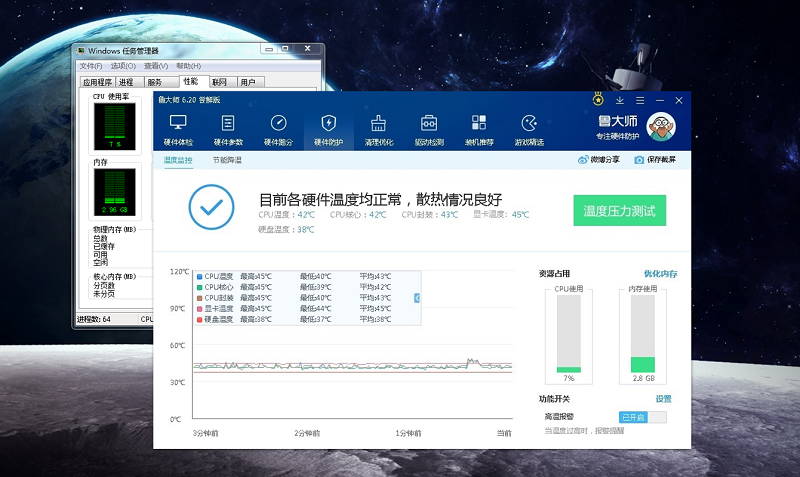Click the CPU 使用率 green gauge in Task Manager
Image resolution: width=800 pixels, height=477 pixels.
coord(115,127)
